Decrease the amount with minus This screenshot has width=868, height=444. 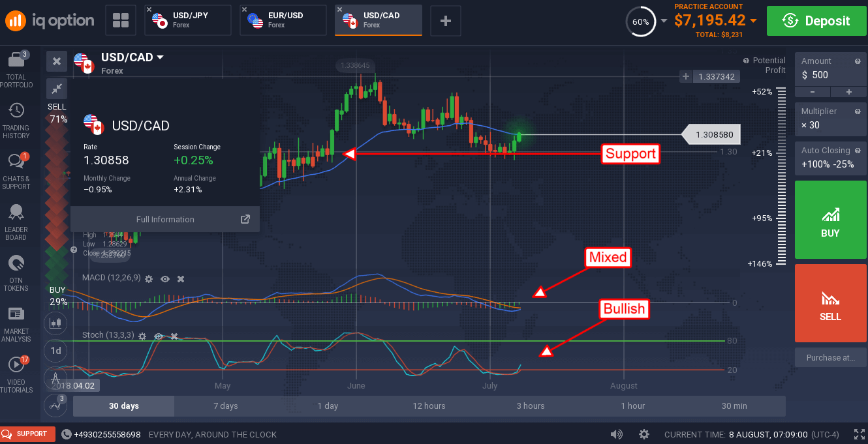point(813,92)
